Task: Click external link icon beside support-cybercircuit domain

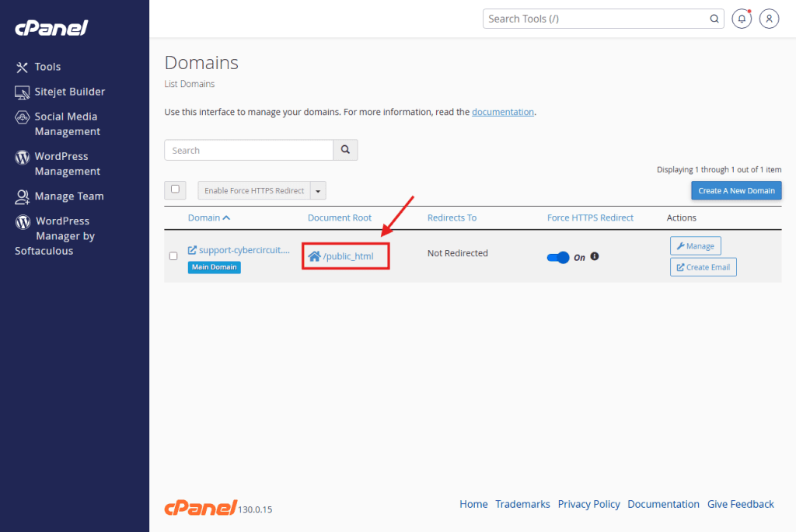Action: pyautogui.click(x=193, y=251)
